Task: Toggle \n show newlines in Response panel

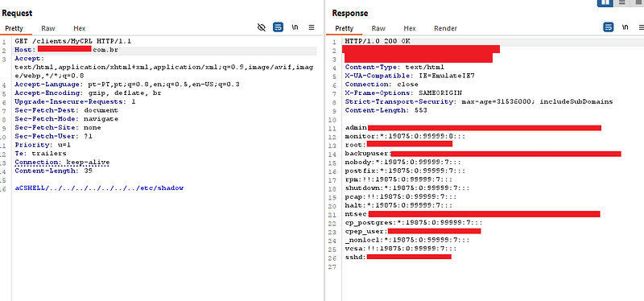Action: pos(625,27)
